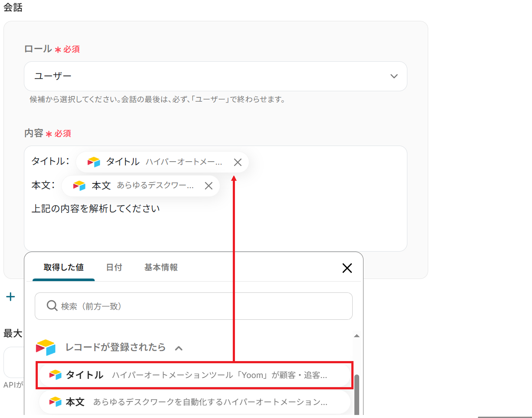Viewport: 532px width, 418px height.
Task: Switch to the 基本情報 tab
Action: click(x=161, y=268)
